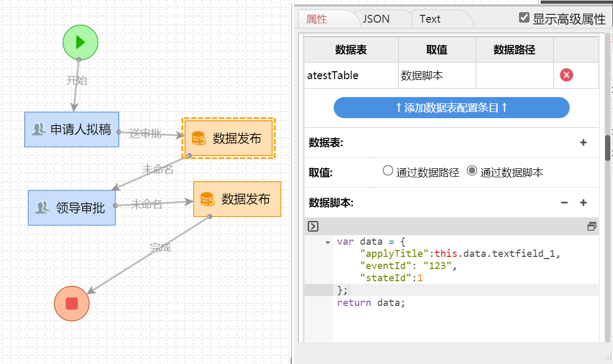Delete the atestTable row with red X
The height and width of the screenshot is (364, 613).
tap(566, 75)
